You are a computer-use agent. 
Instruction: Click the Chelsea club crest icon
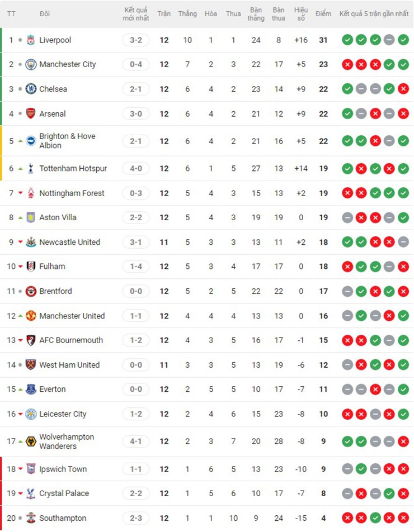coord(31,89)
